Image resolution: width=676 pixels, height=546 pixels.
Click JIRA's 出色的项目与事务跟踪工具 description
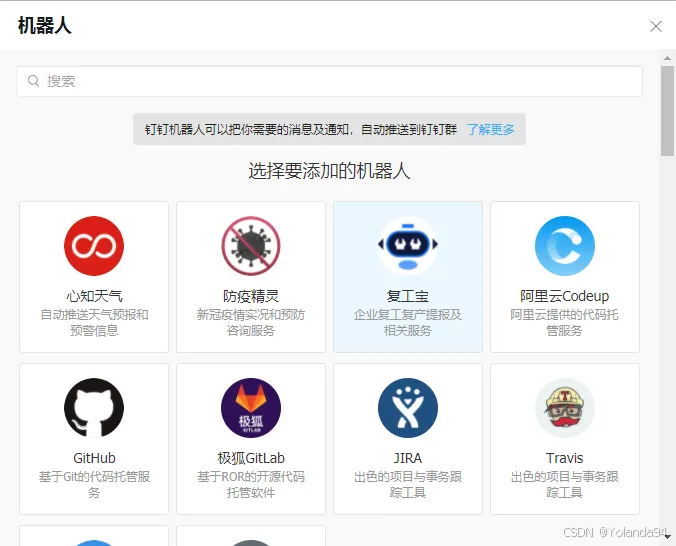pos(408,484)
